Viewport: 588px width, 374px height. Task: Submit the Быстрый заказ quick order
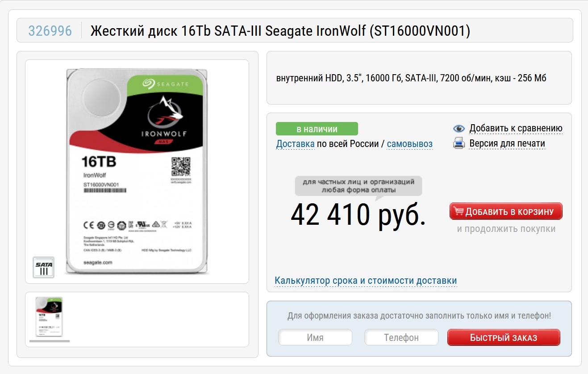(x=504, y=337)
